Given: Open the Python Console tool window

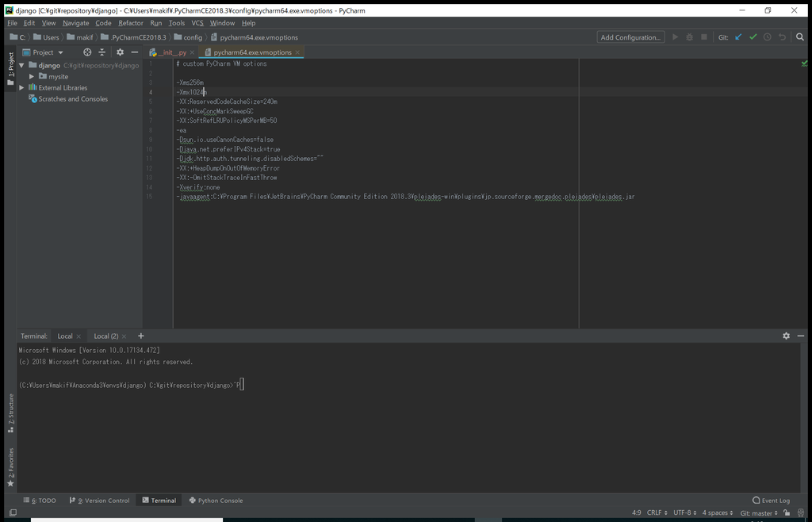Looking at the screenshot, I should [216, 501].
